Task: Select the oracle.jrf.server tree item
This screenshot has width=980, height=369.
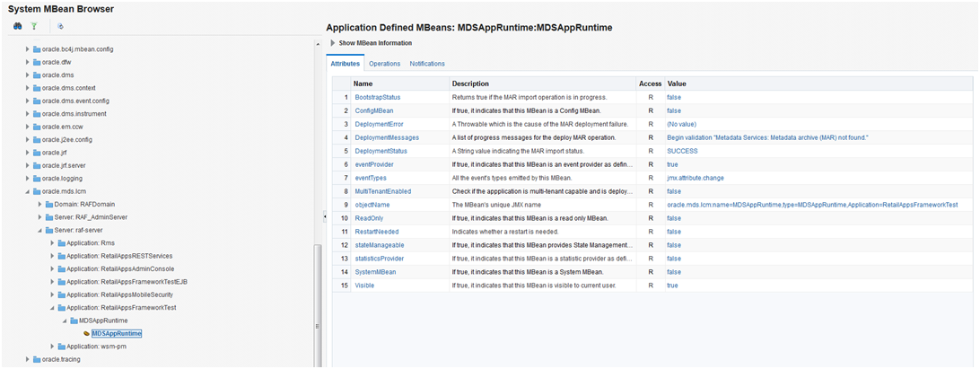Action: 63,166
